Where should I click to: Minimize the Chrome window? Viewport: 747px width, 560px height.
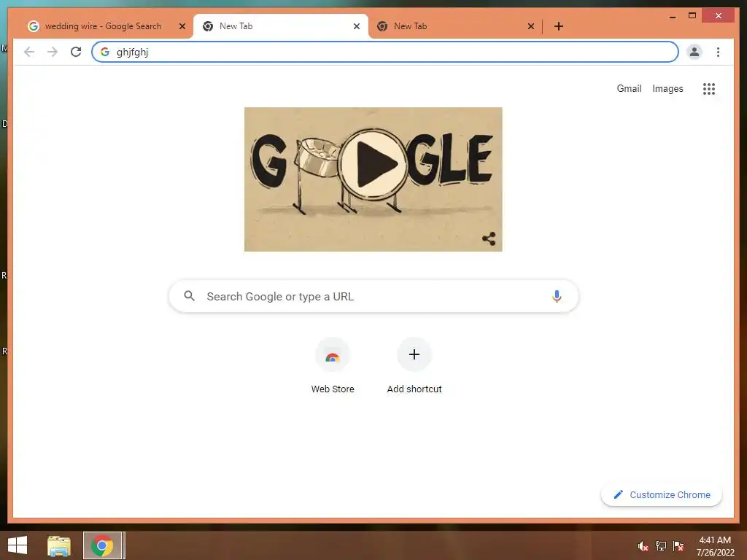tap(673, 16)
